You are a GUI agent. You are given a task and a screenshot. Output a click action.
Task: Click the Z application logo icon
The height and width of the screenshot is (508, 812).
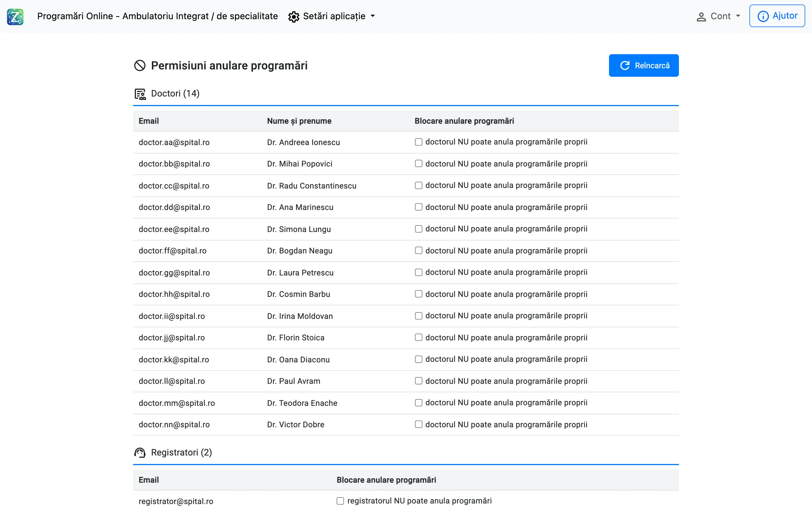click(x=15, y=16)
